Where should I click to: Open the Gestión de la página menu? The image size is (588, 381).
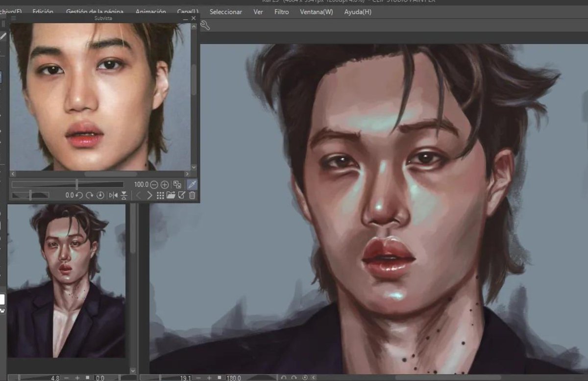pyautogui.click(x=95, y=11)
